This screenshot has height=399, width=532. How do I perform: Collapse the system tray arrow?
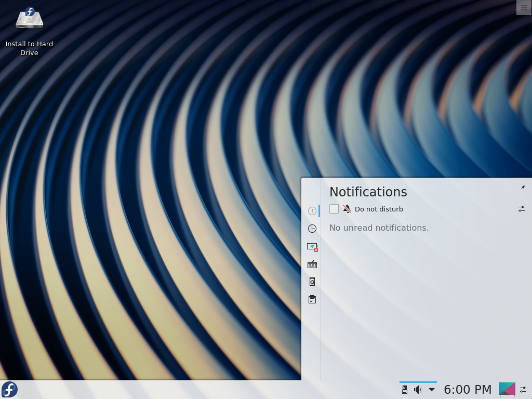[x=432, y=390]
